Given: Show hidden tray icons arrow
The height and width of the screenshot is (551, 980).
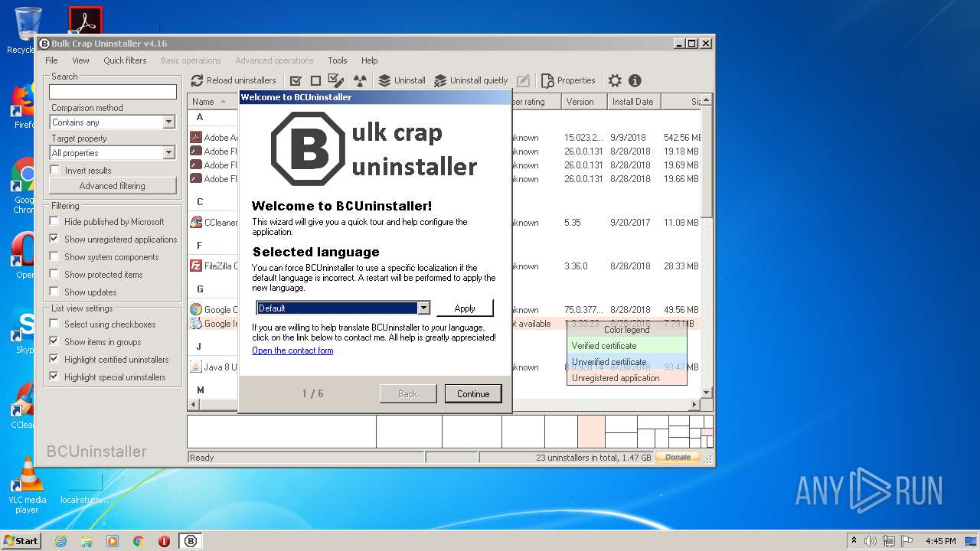Looking at the screenshot, I should click(x=854, y=541).
